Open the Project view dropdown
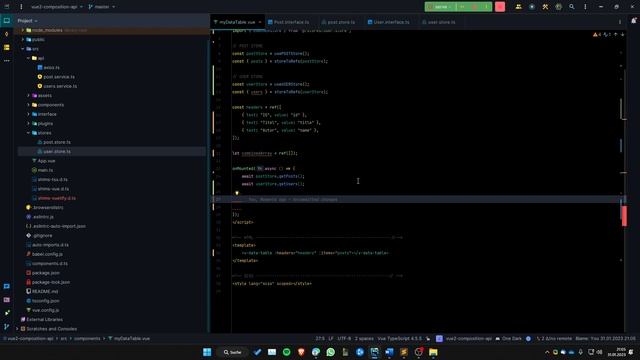 (27, 20)
